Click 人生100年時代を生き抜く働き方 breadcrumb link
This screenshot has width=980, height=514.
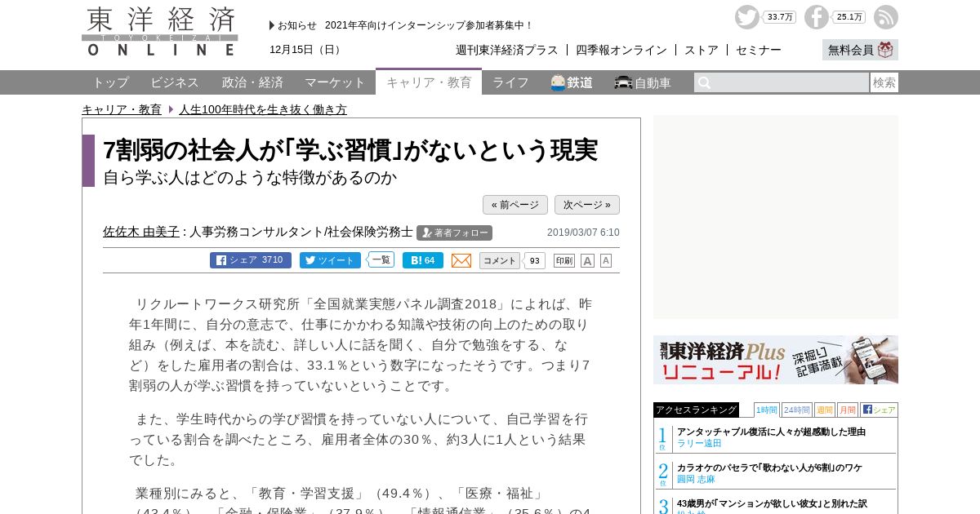click(263, 109)
